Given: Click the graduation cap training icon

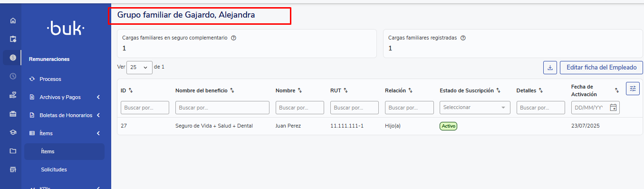Looking at the screenshot, I should [x=13, y=132].
